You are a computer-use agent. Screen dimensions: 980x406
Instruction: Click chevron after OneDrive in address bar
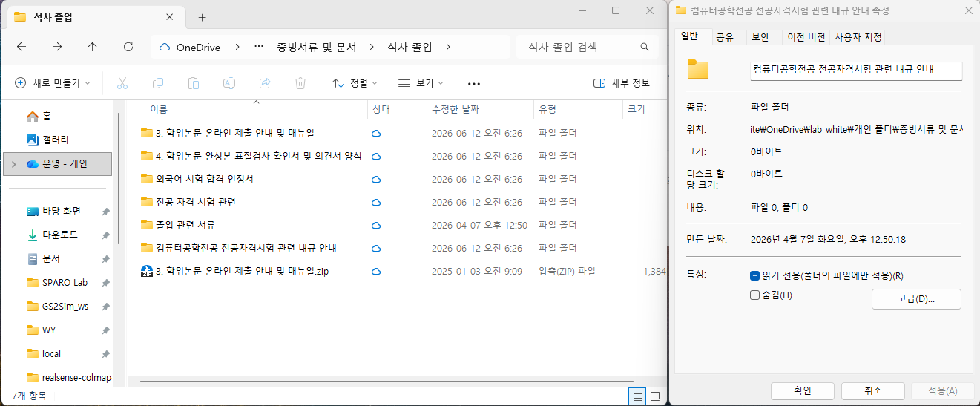click(237, 47)
